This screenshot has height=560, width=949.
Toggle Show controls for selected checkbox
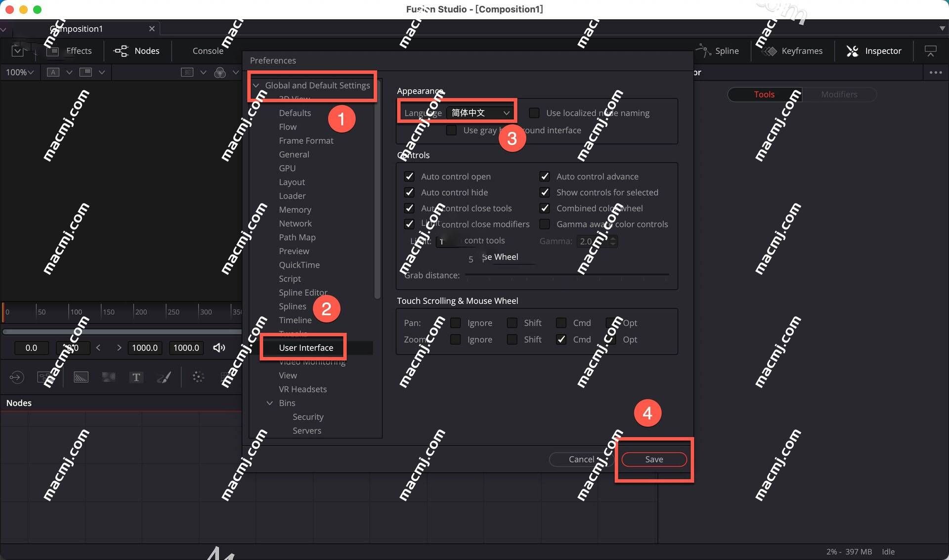(x=544, y=192)
